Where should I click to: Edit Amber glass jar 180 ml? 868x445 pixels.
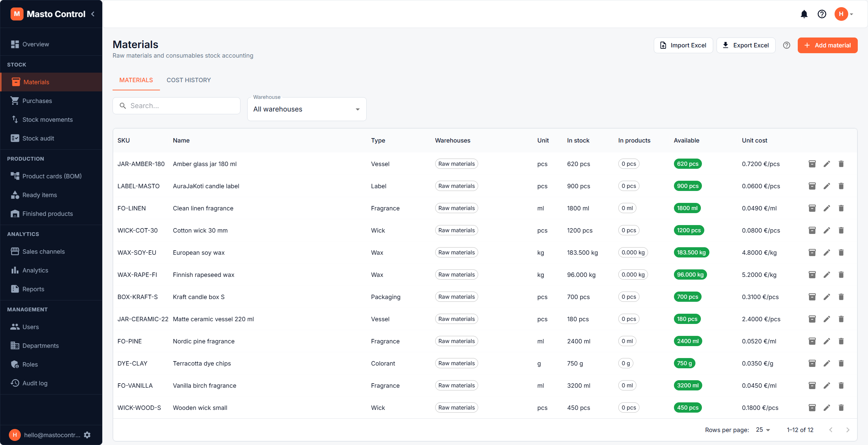827,164
